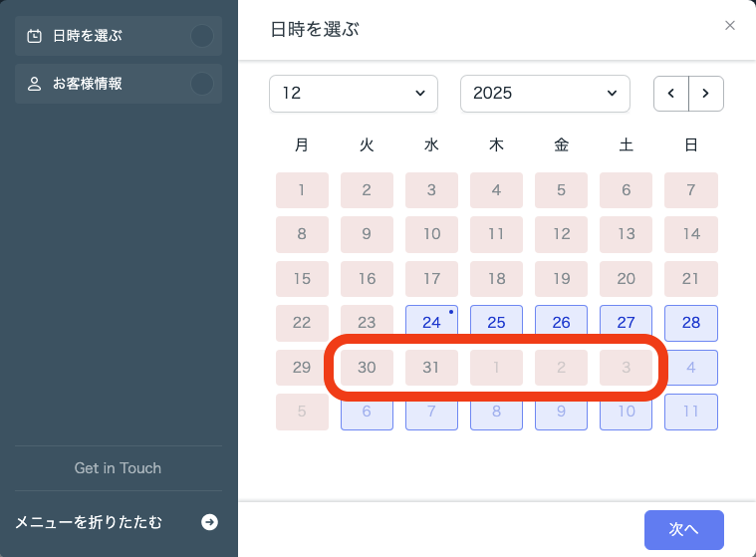Click the arrow icon next to メニューを折りたたむ
Image resolution: width=756 pixels, height=557 pixels.
[209, 522]
